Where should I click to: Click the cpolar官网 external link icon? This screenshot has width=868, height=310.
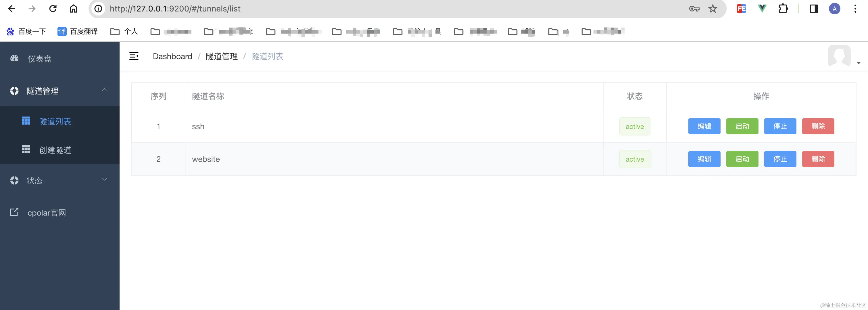[x=14, y=212]
